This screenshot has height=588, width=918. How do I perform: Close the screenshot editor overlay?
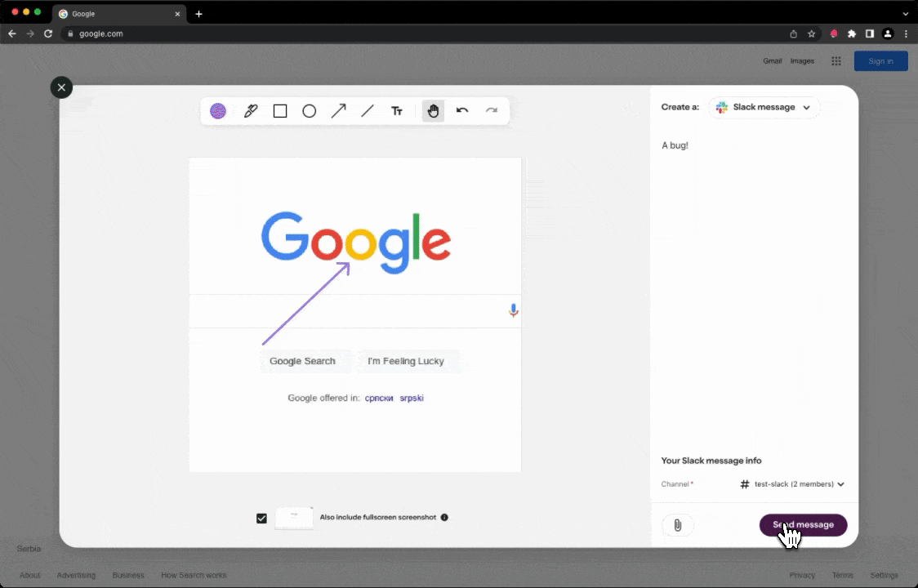(x=61, y=87)
